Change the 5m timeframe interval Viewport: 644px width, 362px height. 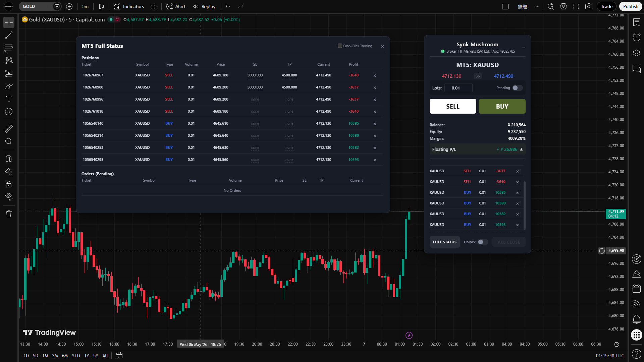pos(86,6)
